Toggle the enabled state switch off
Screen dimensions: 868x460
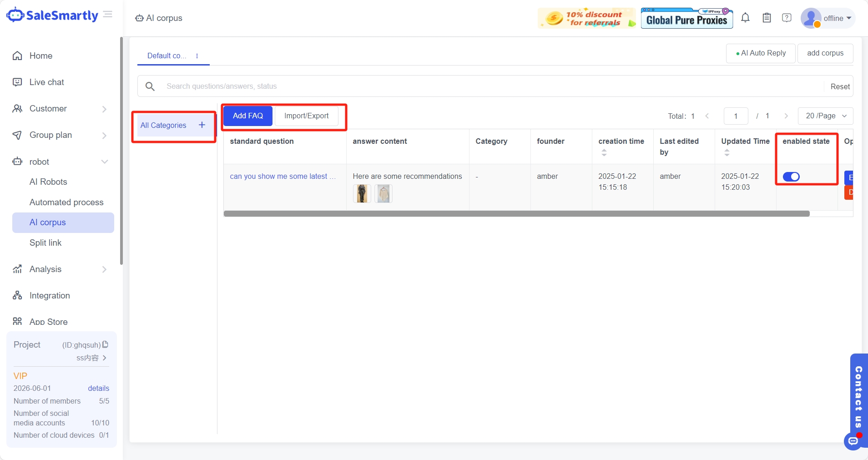(791, 177)
